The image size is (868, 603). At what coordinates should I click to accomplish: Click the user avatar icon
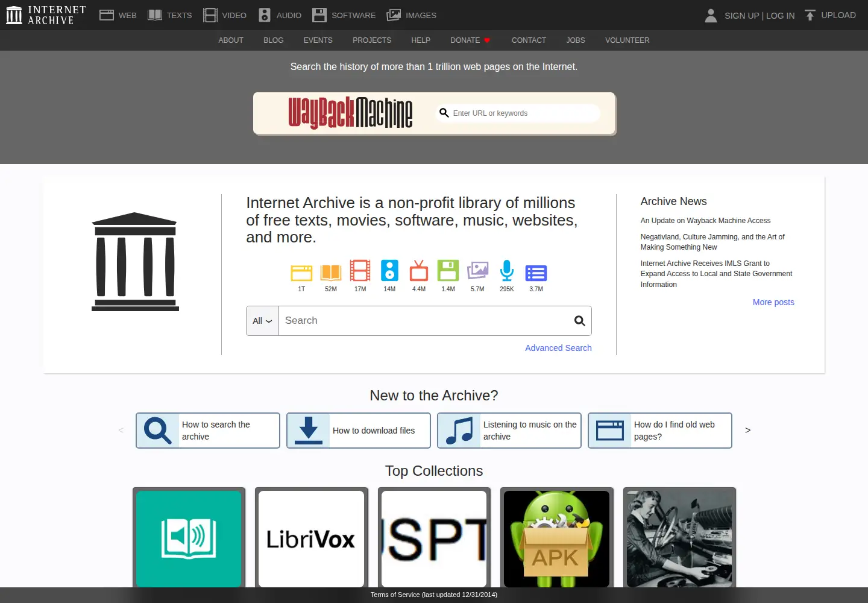point(711,16)
